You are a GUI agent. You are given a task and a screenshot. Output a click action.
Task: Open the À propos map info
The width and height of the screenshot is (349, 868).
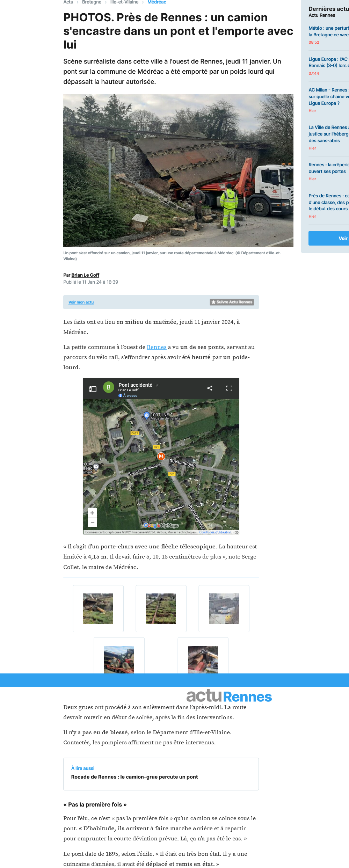pos(128,396)
